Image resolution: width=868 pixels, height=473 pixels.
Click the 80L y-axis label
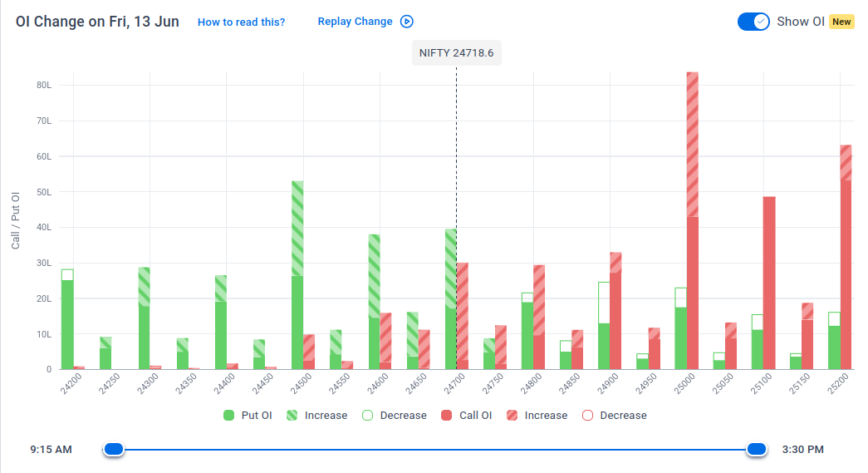pyautogui.click(x=44, y=86)
